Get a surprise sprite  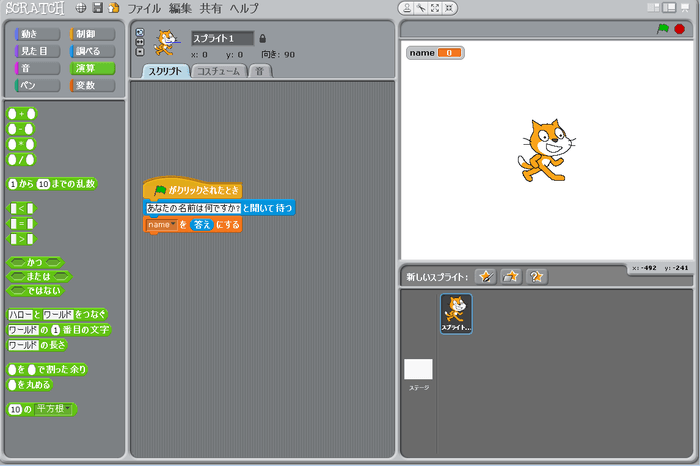pos(537,277)
